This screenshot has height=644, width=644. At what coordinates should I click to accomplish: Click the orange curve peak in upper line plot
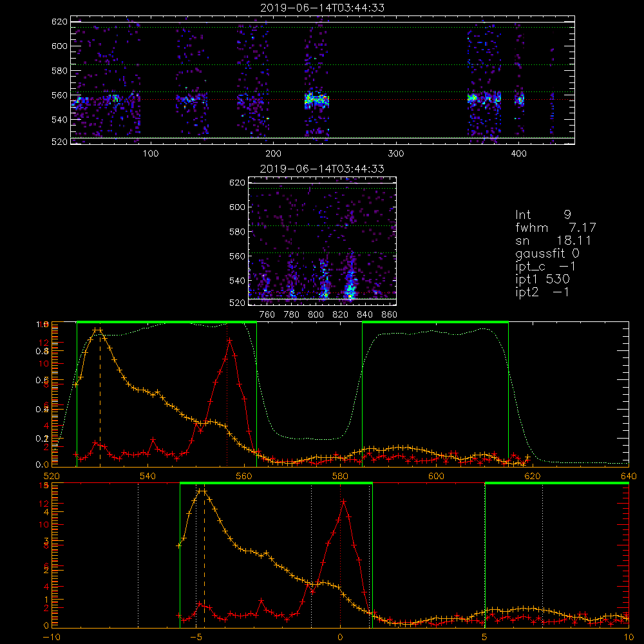pos(98,330)
